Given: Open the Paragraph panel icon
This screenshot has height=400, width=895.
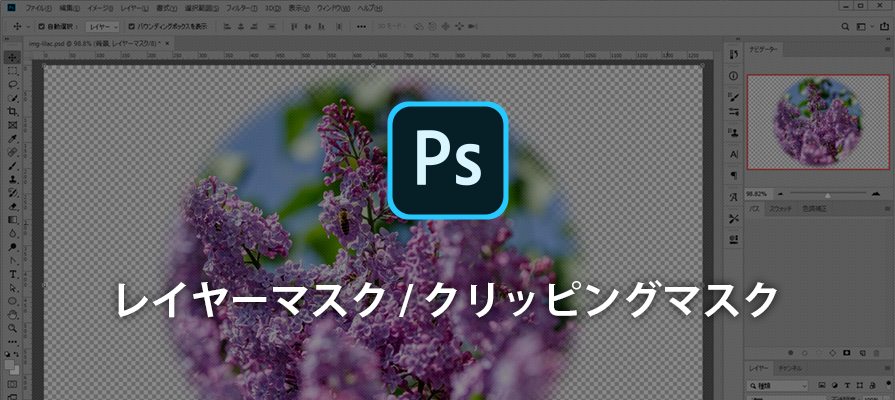Looking at the screenshot, I should pyautogui.click(x=734, y=175).
